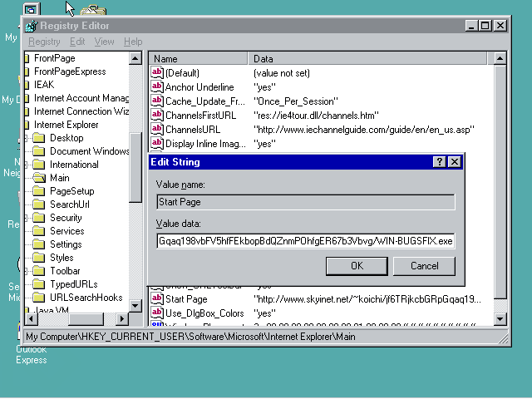The image size is (532, 399).
Task: Click the "res://ie4tour.dll/channels.htm" data cell
Action: pyautogui.click(x=316, y=116)
